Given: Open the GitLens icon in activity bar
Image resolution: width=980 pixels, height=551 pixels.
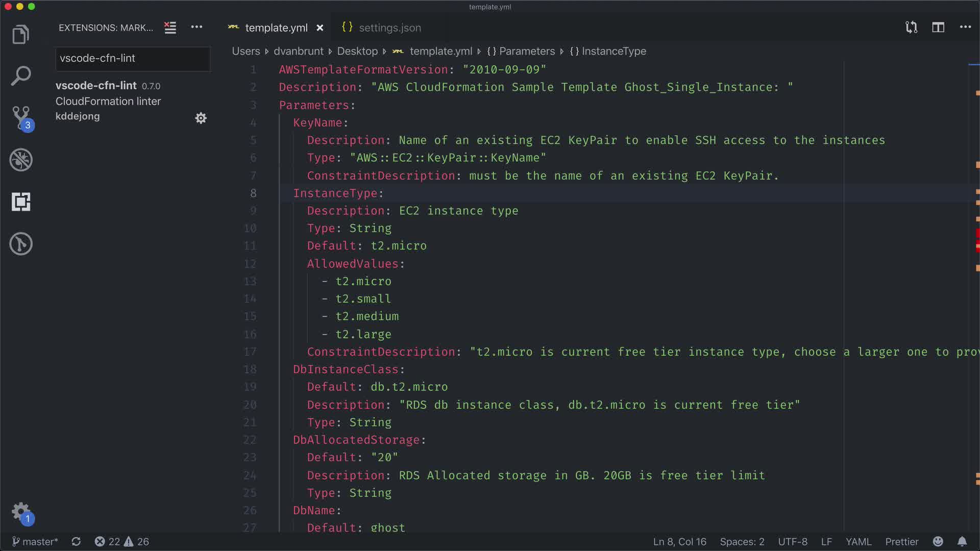Looking at the screenshot, I should [x=21, y=244].
